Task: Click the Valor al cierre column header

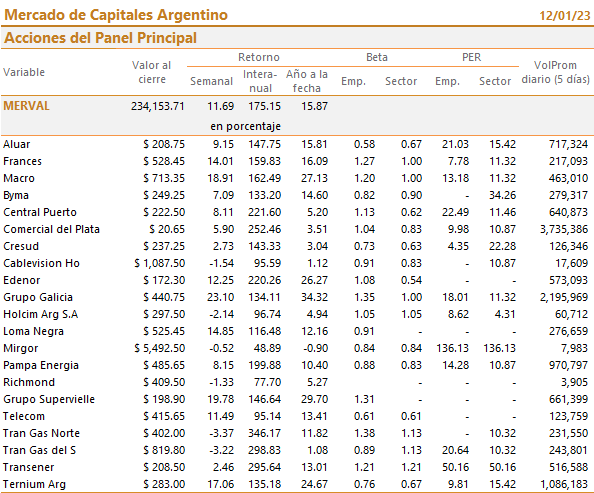Action: click(x=152, y=72)
